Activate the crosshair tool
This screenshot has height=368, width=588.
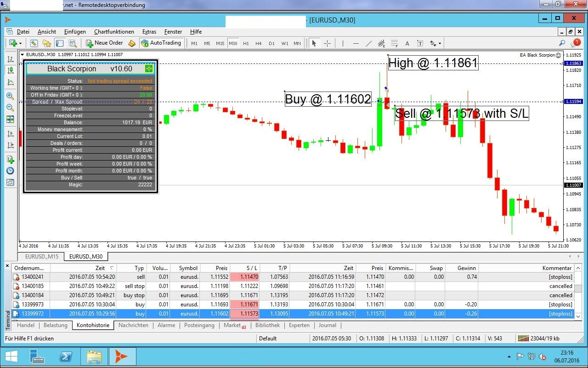[327, 43]
